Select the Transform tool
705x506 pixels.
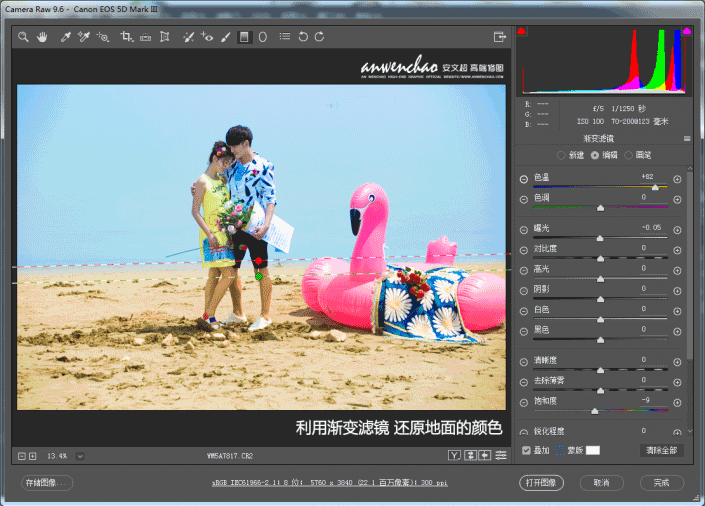165,37
